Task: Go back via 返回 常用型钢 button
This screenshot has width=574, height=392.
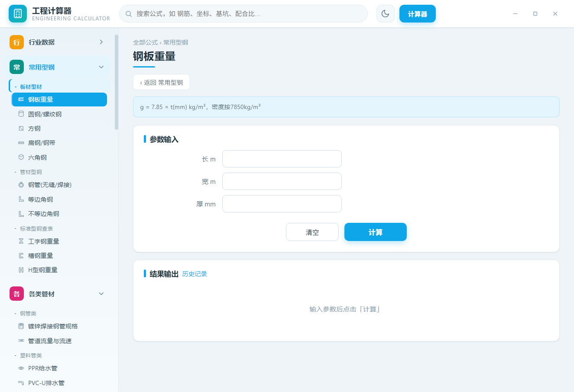Action: point(162,82)
